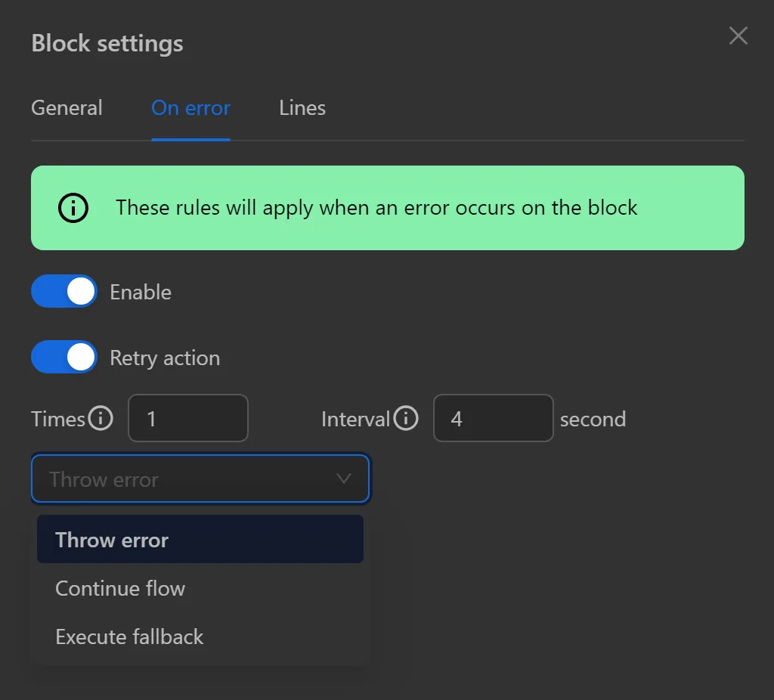The width and height of the screenshot is (774, 700).
Task: Select the highlighted "Throw error" option
Action: coord(111,540)
